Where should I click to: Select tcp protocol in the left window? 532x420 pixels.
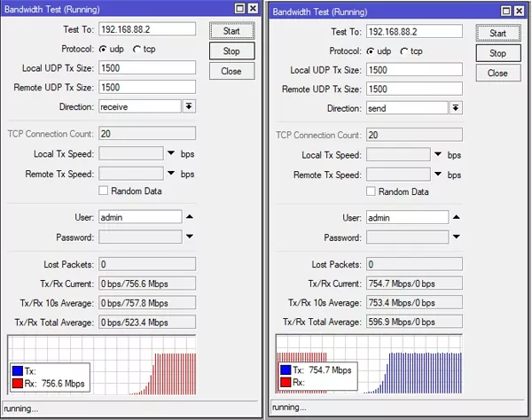coord(137,49)
